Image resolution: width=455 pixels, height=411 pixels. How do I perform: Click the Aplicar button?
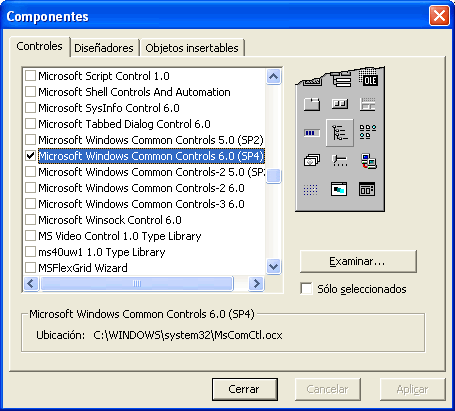(x=412, y=389)
